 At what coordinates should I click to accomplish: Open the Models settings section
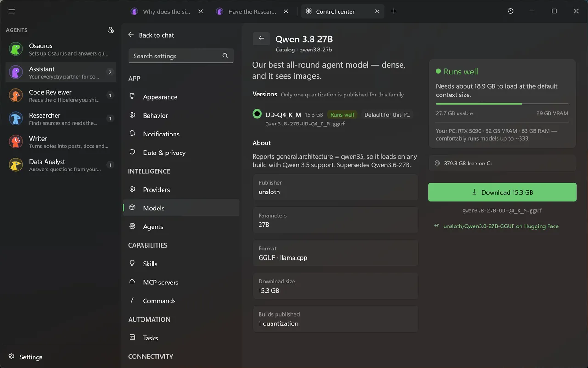coord(181,208)
